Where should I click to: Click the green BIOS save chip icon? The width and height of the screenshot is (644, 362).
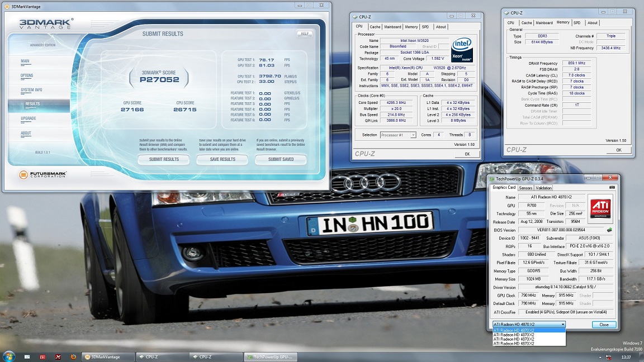pos(609,230)
